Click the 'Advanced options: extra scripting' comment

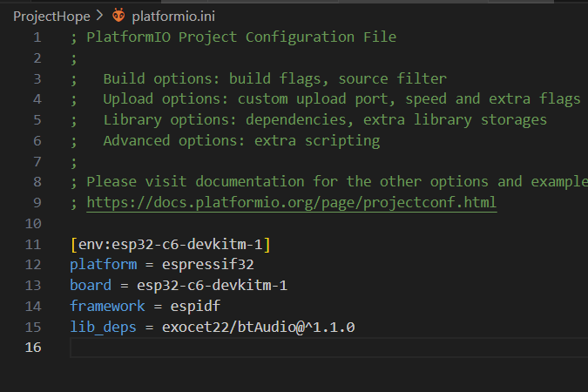click(x=240, y=140)
